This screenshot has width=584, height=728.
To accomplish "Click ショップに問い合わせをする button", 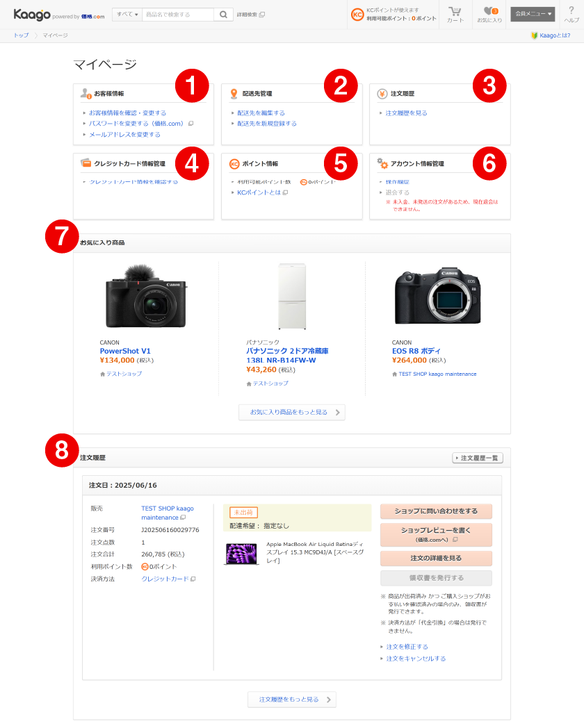I will [x=436, y=511].
